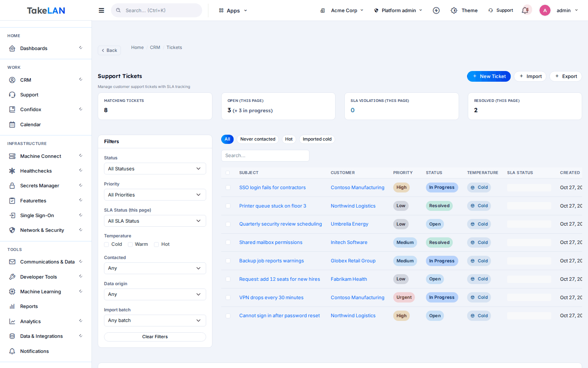Open the All Priorities dropdown

[x=155, y=195]
